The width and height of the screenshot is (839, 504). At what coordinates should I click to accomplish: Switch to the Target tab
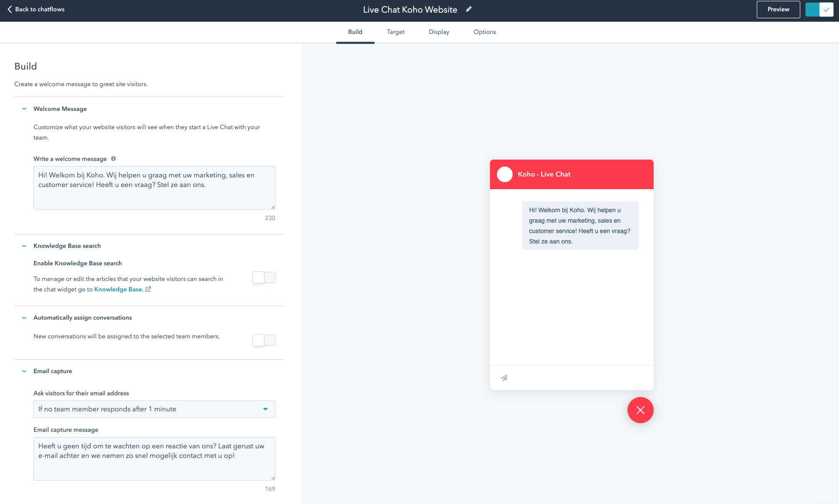tap(396, 32)
